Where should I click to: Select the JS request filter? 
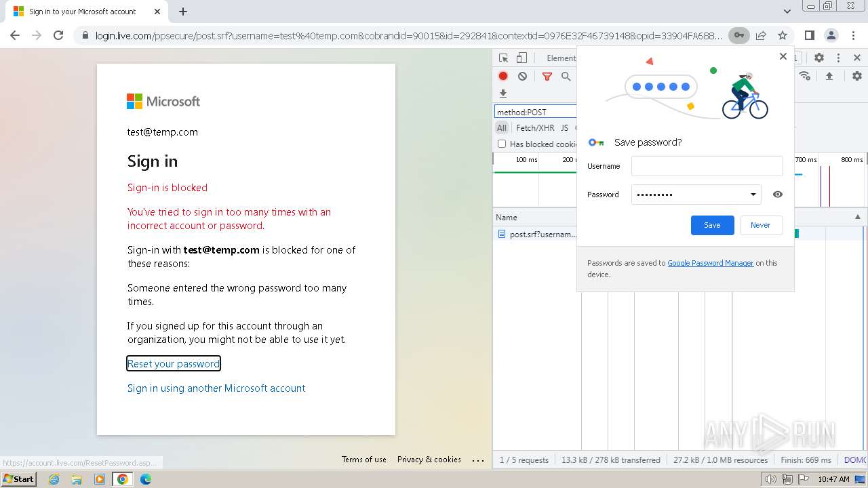click(564, 127)
